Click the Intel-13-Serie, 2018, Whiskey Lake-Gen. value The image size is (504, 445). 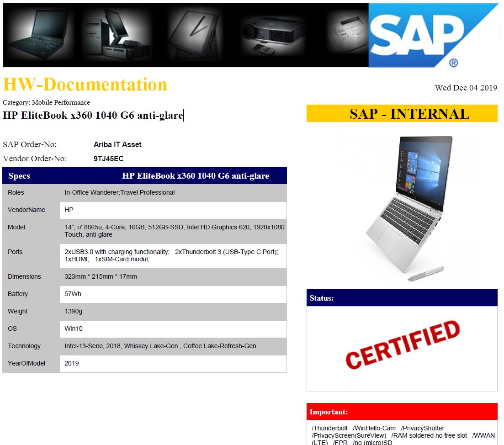point(161,346)
